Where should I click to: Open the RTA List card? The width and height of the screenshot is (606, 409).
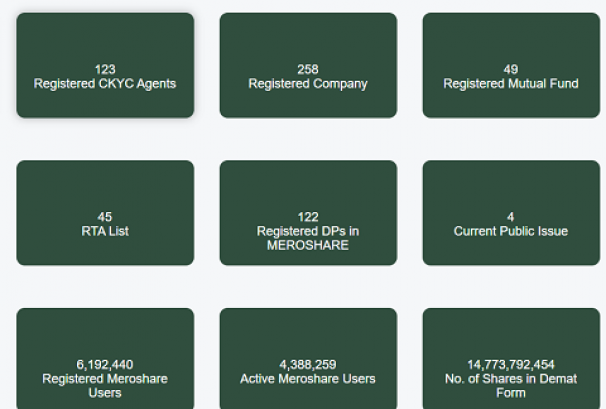click(x=105, y=213)
